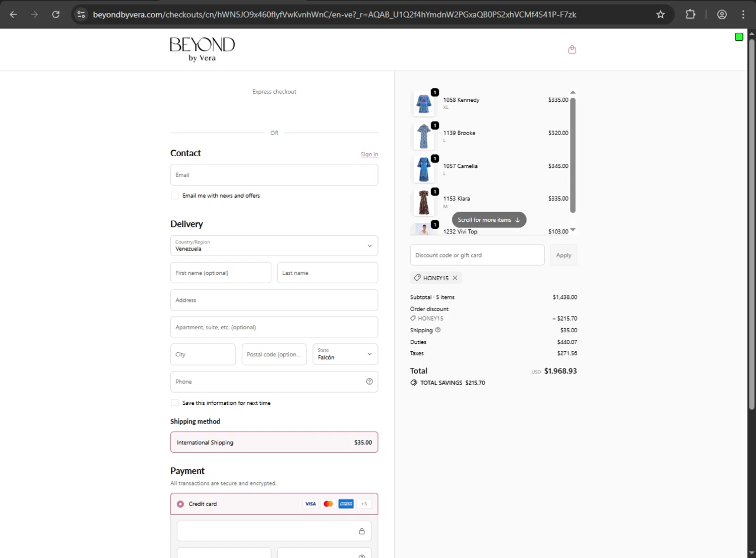Click Scroll for more items pill
Viewport: 756px width, 558px height.
point(489,220)
